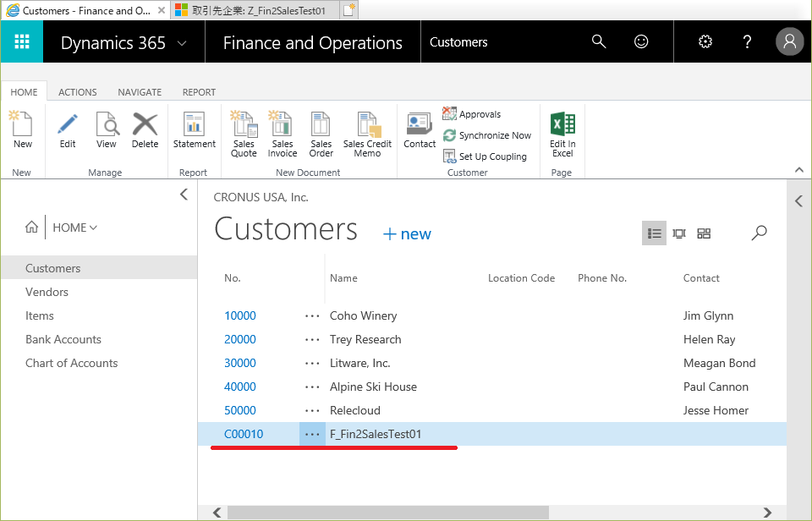The height and width of the screenshot is (521, 812).
Task: Click the + new customer link
Action: pyautogui.click(x=407, y=233)
